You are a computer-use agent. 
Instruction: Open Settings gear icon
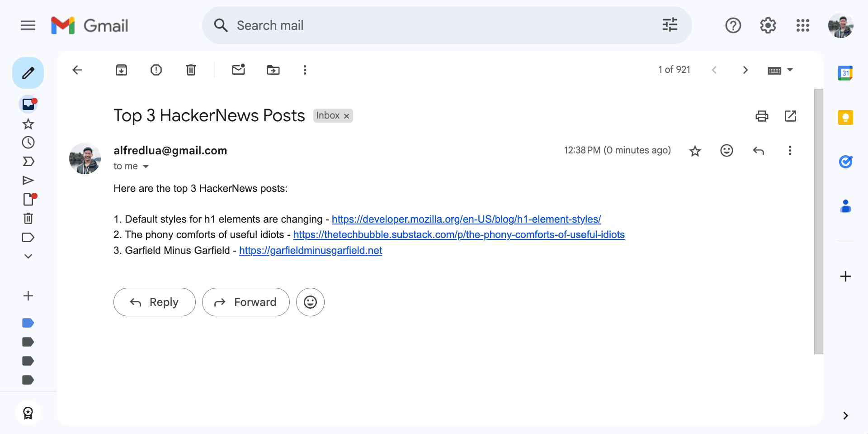click(x=768, y=25)
